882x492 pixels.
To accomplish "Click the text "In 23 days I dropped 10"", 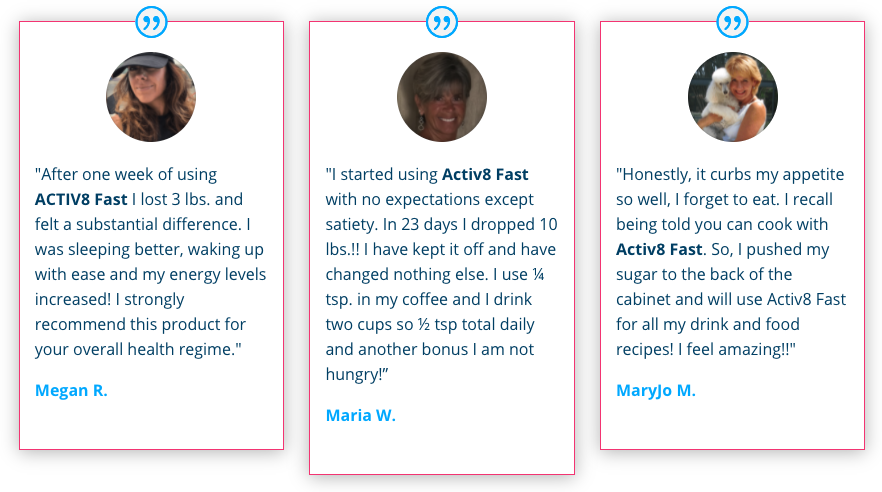I will [470, 224].
